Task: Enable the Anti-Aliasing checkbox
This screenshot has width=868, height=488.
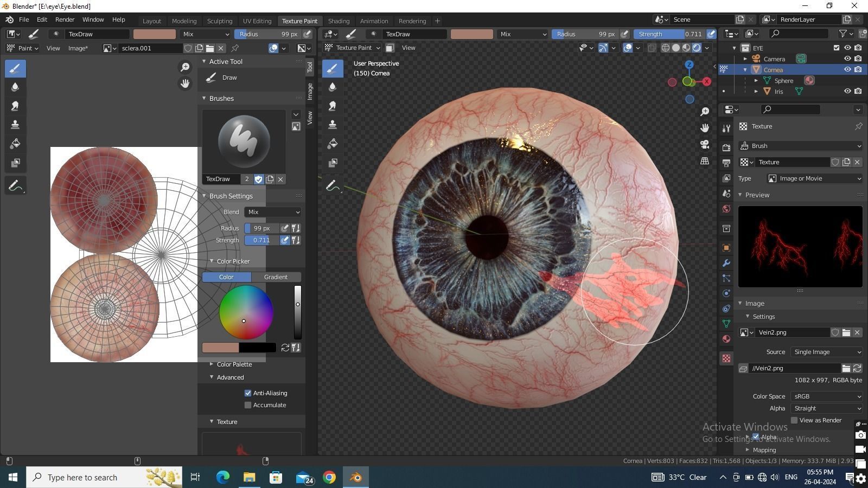Action: 248,393
